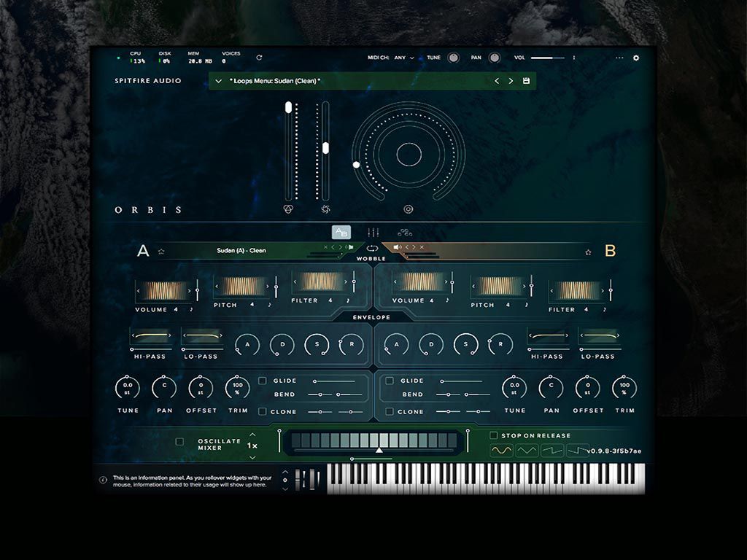Screen dimensions: 747x560
Task: Favorite layer B with the star icon
Action: tap(588, 252)
